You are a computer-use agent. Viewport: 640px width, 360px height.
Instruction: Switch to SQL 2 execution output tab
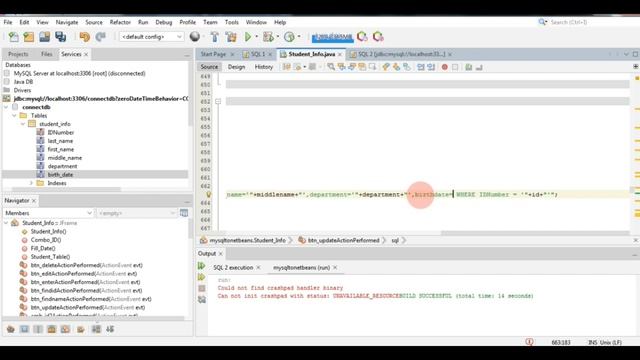(x=233, y=268)
